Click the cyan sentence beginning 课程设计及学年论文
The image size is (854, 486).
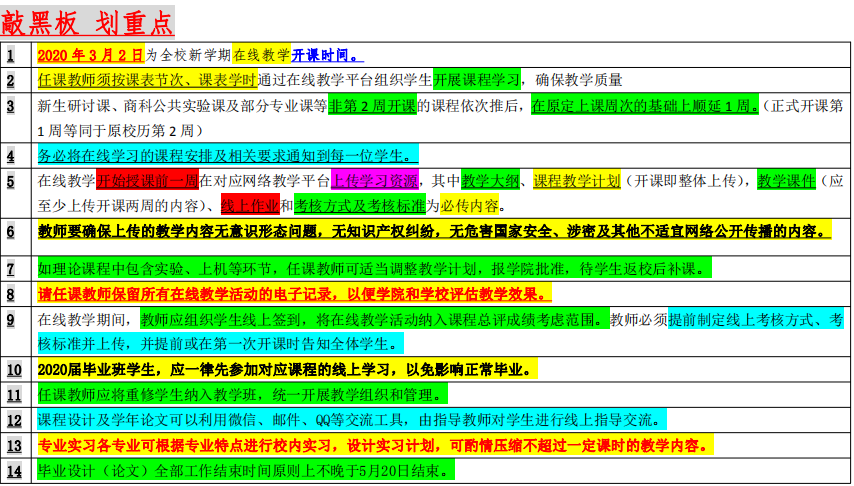[350, 419]
